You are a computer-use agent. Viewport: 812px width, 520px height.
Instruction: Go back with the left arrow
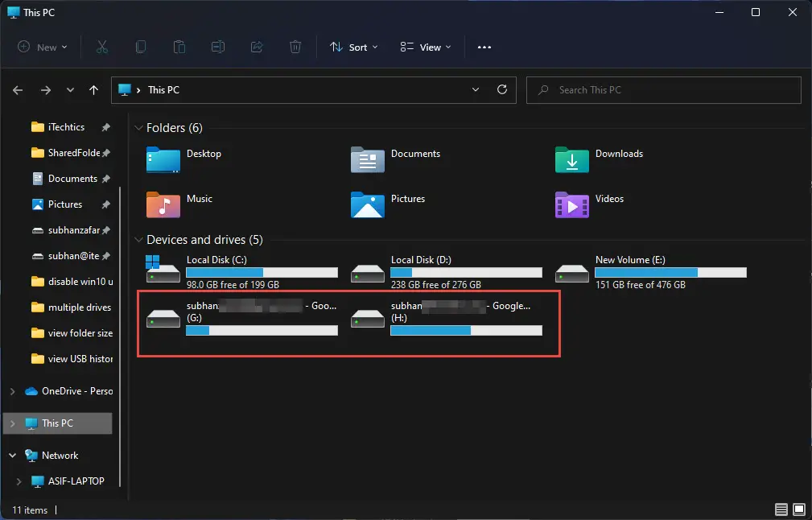click(x=18, y=90)
